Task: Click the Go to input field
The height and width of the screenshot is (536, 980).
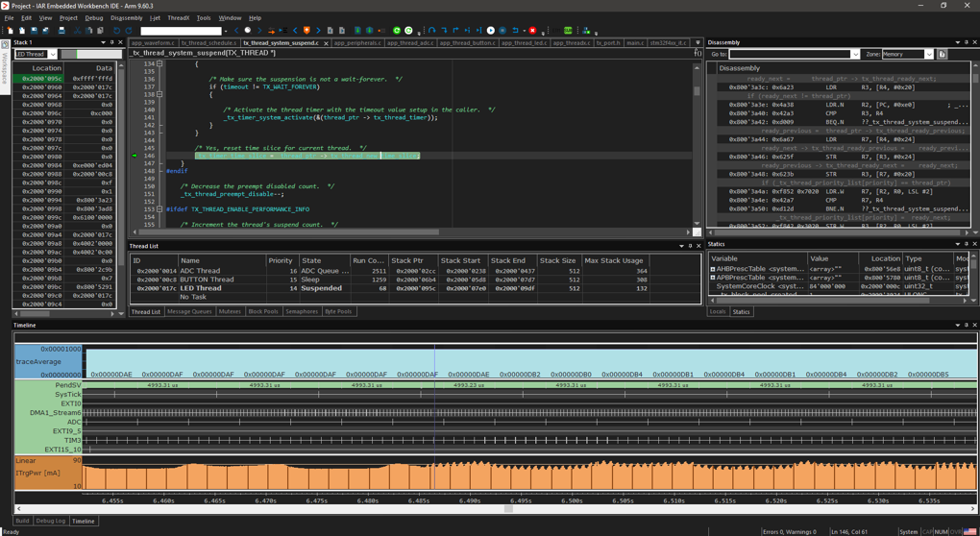Action: (x=790, y=55)
